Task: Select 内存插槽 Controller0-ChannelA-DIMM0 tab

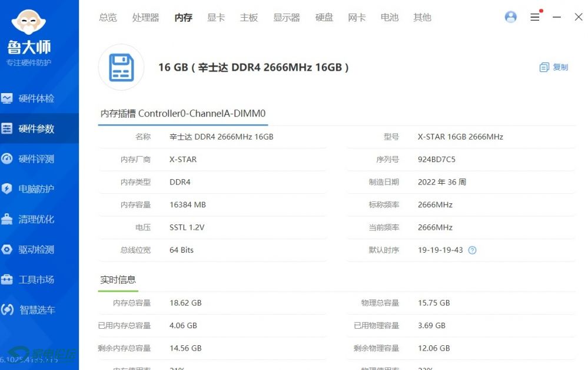Action: [x=183, y=113]
